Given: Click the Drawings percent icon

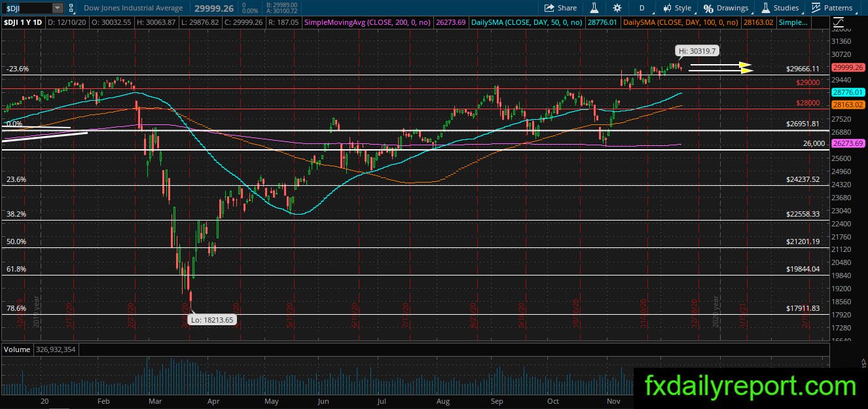Looking at the screenshot, I should 708,8.
